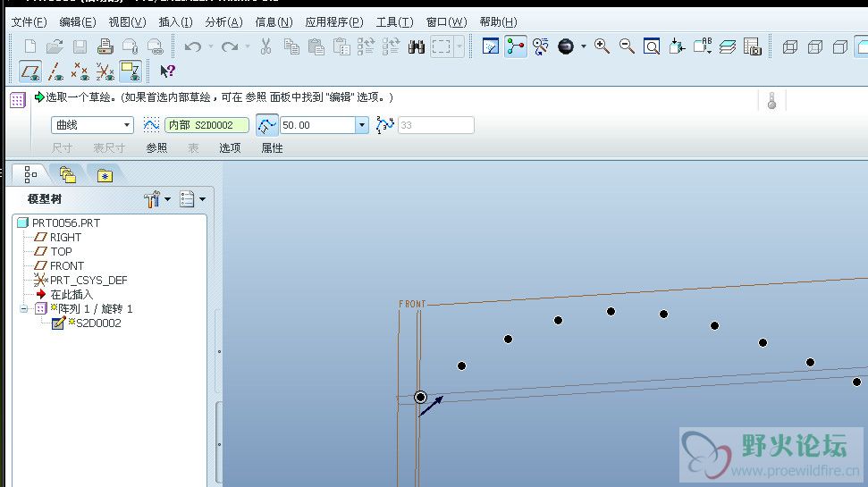868x487 pixels.
Task: Click the Refit to screen icon
Action: tap(652, 46)
